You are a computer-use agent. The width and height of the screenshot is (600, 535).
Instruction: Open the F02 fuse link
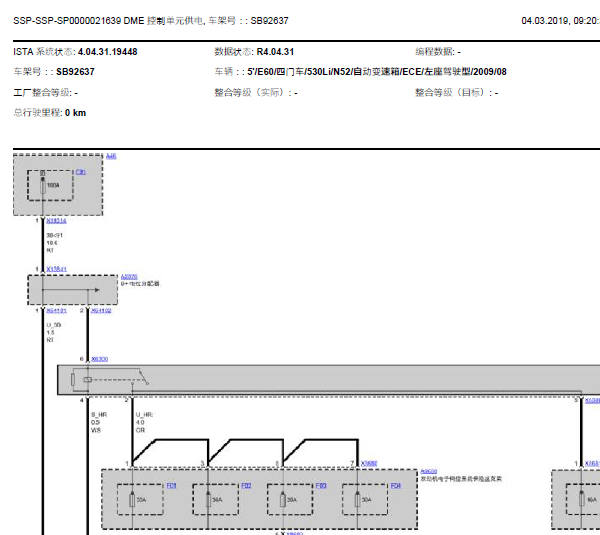[246, 486]
